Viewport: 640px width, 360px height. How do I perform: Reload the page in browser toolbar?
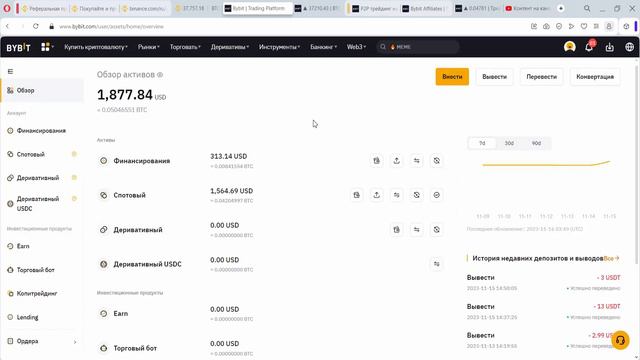tap(36, 26)
